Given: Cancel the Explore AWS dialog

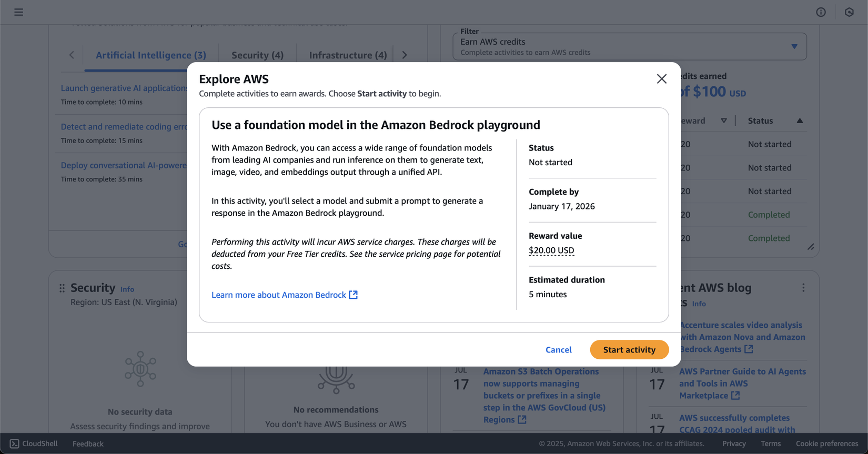Looking at the screenshot, I should [x=558, y=349].
